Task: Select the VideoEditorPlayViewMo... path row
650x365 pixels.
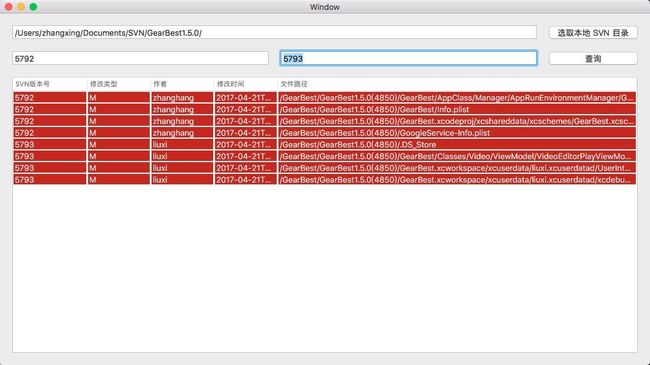Action: (x=324, y=156)
